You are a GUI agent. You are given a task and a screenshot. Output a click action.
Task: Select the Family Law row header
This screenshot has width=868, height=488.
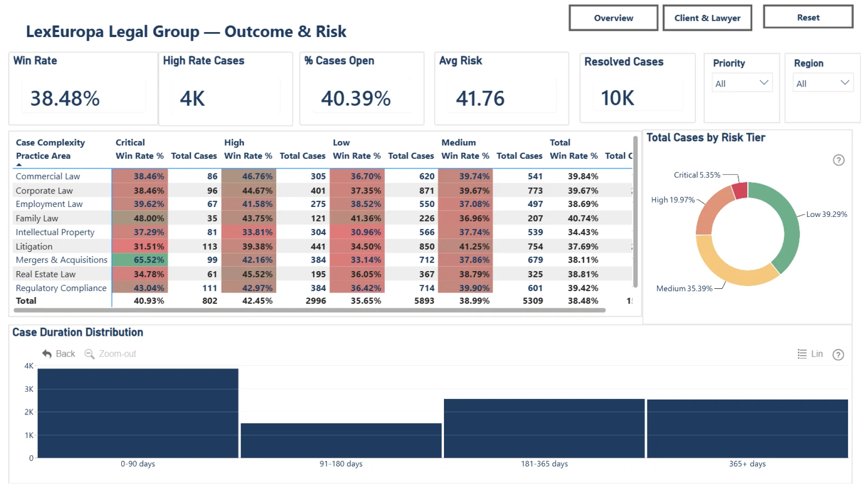click(37, 218)
